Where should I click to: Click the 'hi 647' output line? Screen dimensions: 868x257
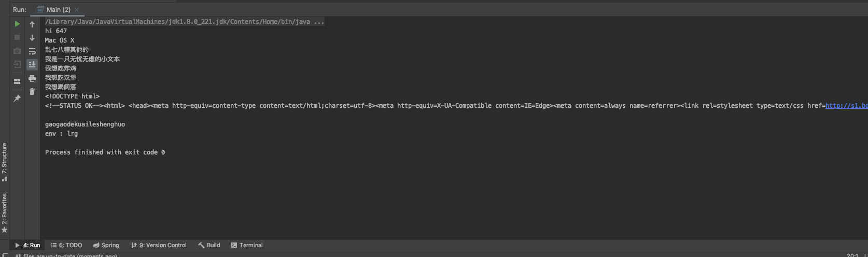56,31
